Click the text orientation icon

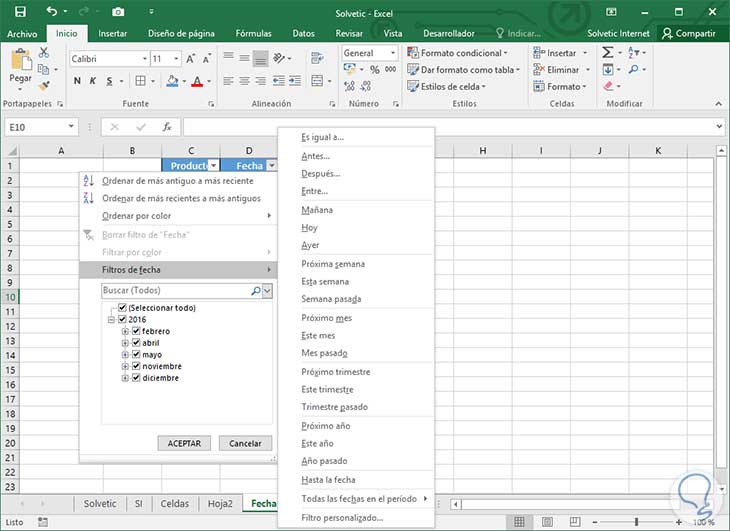click(279, 58)
